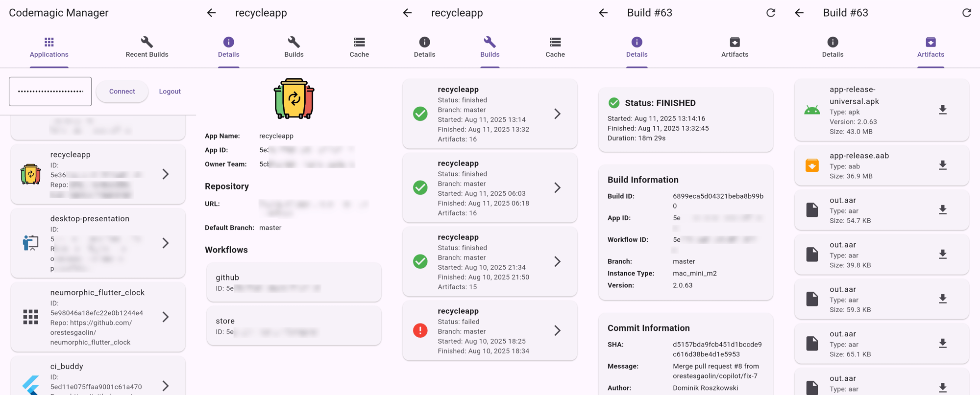Click the Author name Dominik Roszkowski
Viewport: 980px width, 395px height.
click(706, 388)
